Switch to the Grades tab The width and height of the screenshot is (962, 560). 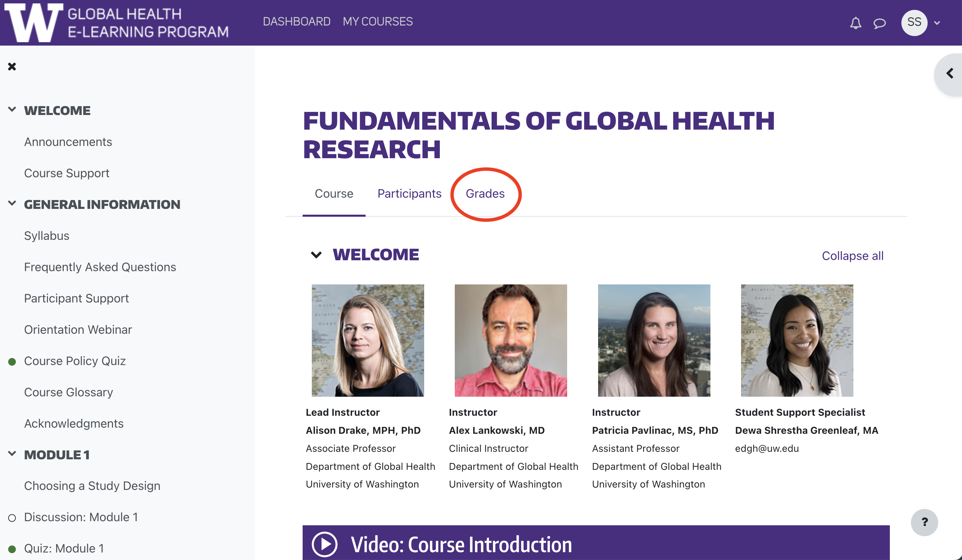[x=485, y=193]
